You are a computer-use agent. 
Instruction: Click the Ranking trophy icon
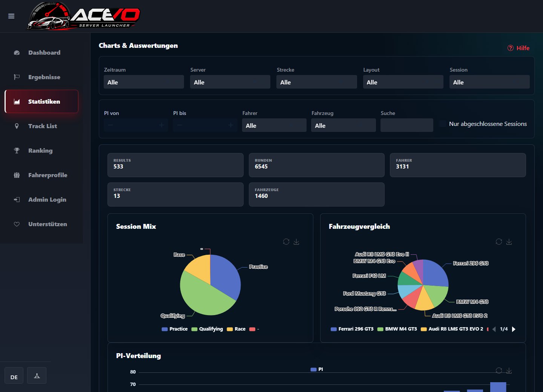(x=17, y=151)
